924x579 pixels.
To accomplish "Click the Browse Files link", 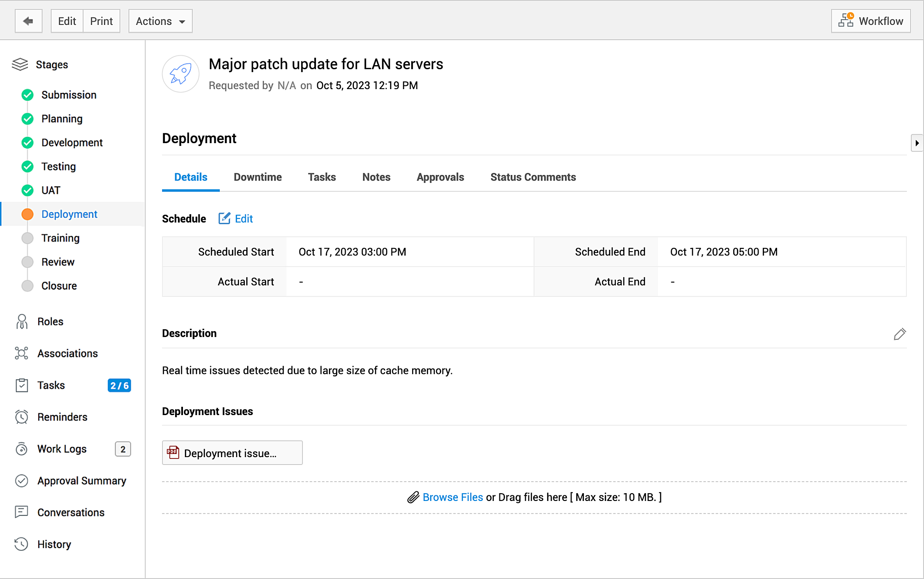I will [452, 497].
